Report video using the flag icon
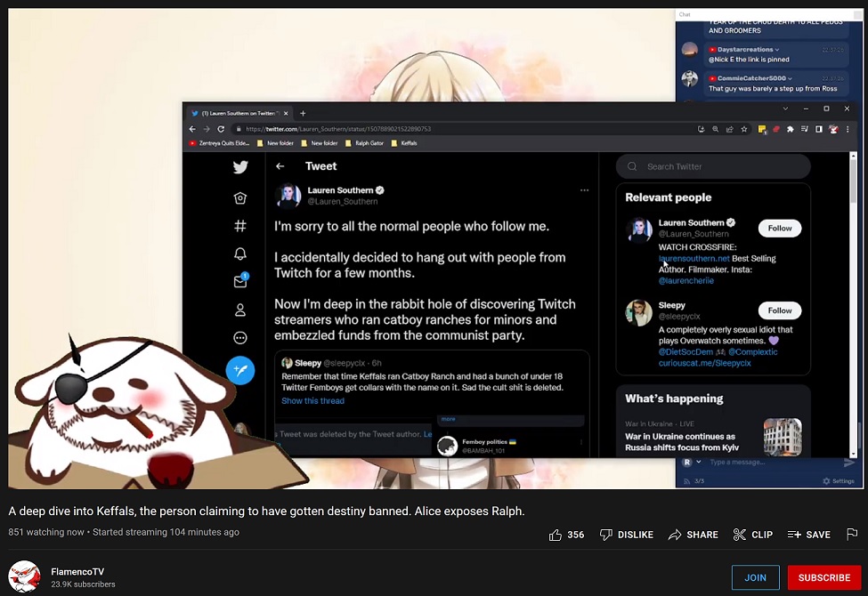This screenshot has width=868, height=596. point(852,534)
